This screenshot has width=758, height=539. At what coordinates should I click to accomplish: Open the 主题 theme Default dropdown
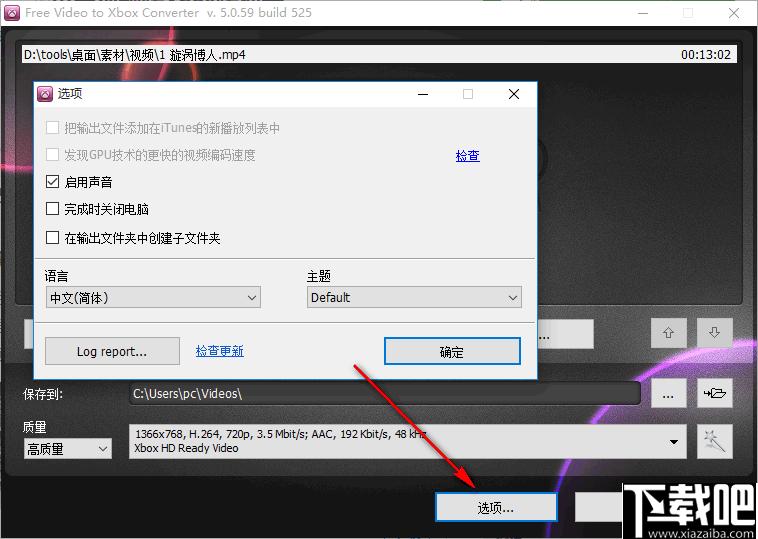pos(414,297)
